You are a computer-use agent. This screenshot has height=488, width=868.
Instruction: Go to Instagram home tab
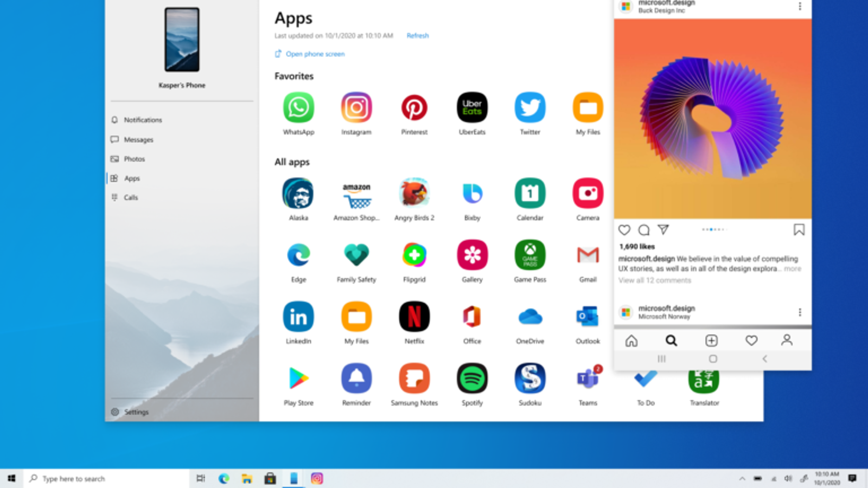[x=631, y=341]
